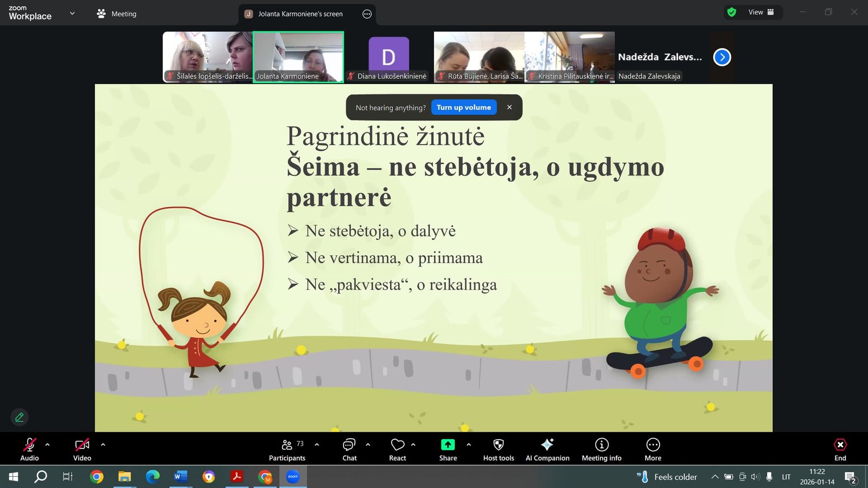
Task: Toggle system volume speaker icon in tray
Action: click(755, 477)
